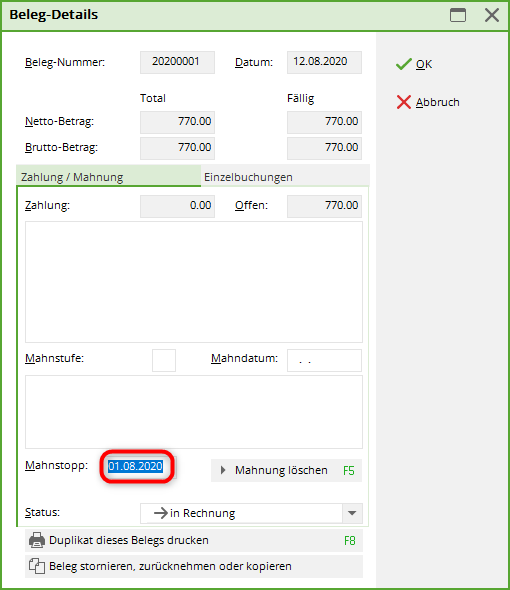Click Mahnung löschen F5 button
This screenshot has height=590, width=510.
click(286, 470)
